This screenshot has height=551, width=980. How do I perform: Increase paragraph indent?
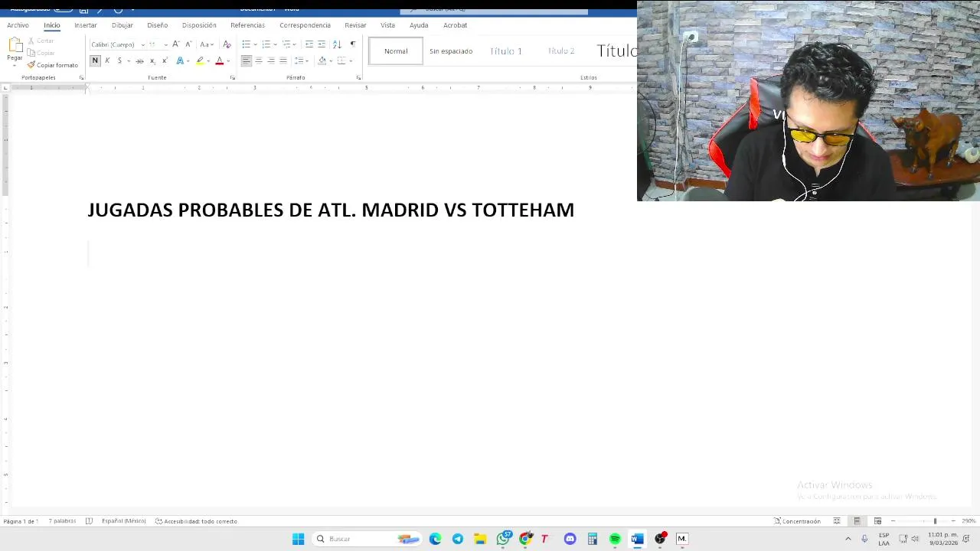[322, 44]
